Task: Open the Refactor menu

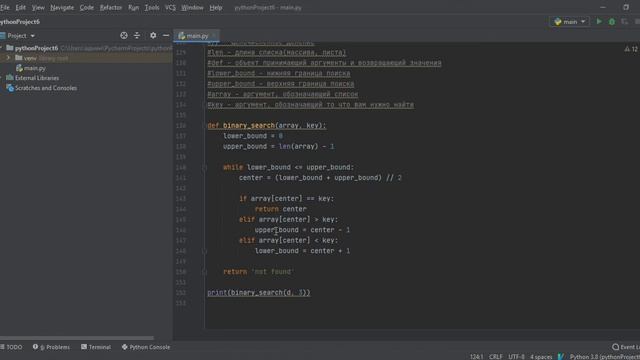Action: click(111, 7)
